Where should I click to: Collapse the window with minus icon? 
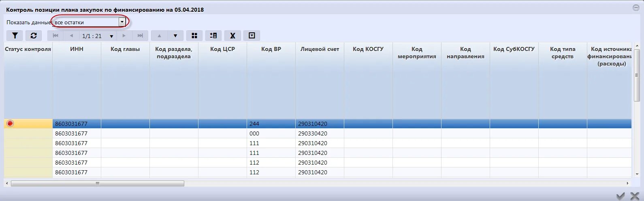click(x=635, y=8)
